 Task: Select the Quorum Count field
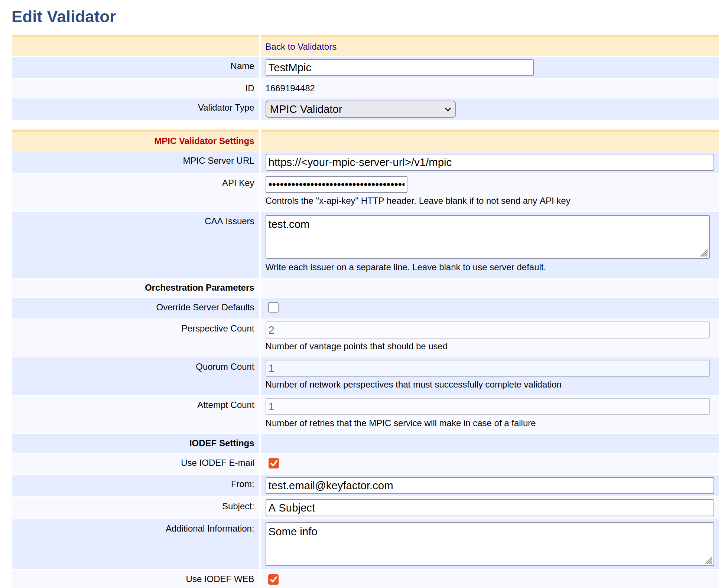click(490, 368)
